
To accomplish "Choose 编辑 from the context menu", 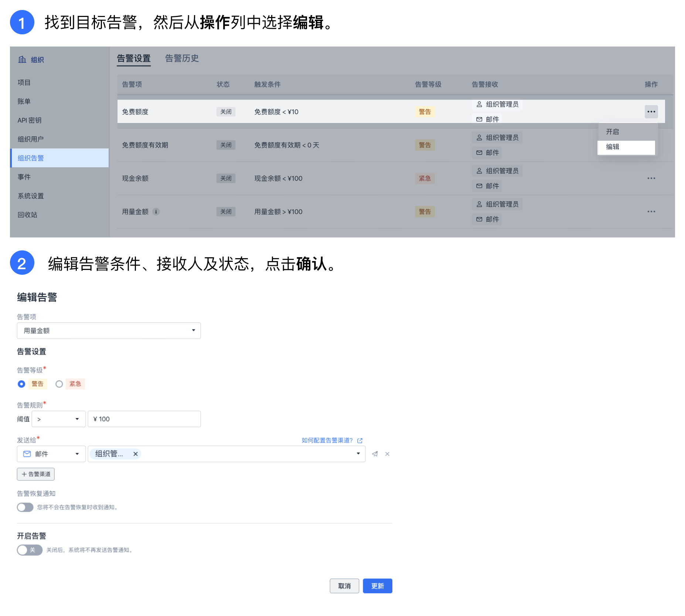I will tap(626, 147).
